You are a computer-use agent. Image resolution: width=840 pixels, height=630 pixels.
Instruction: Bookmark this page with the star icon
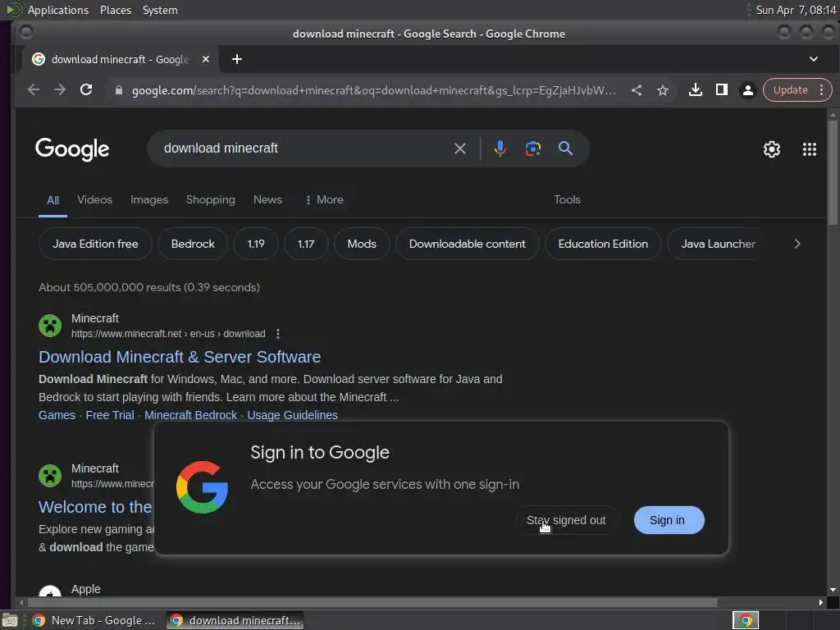click(663, 90)
